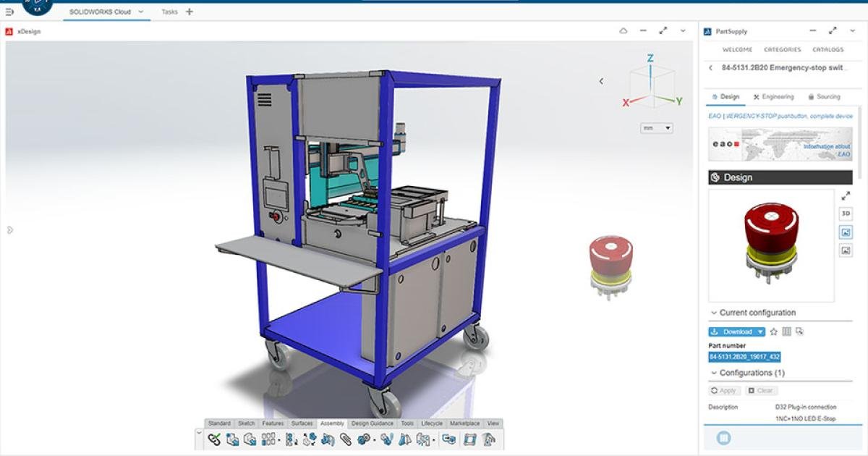
Task: Click the emergency-stop switch preview thumbnail
Action: [771, 245]
